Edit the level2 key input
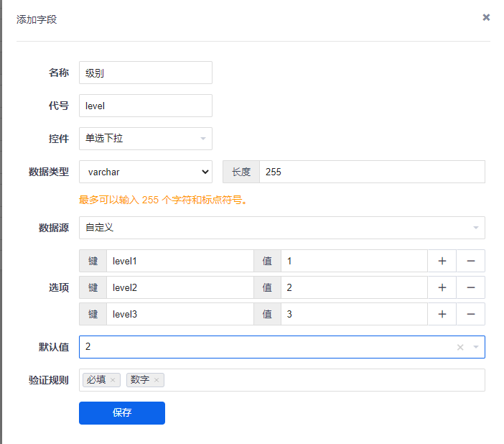This screenshot has height=444, width=504. [179, 287]
